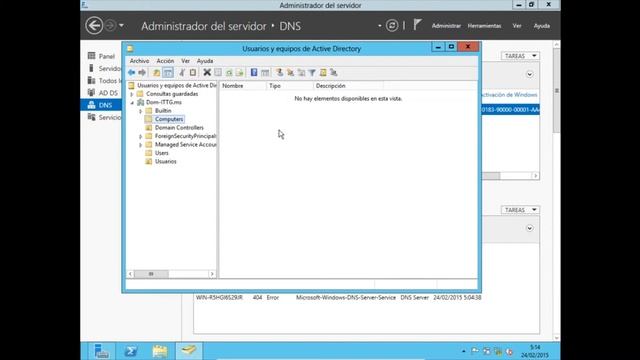Open Administrar menu in Server Manager
Viewport: 640px width, 360px height.
click(446, 26)
